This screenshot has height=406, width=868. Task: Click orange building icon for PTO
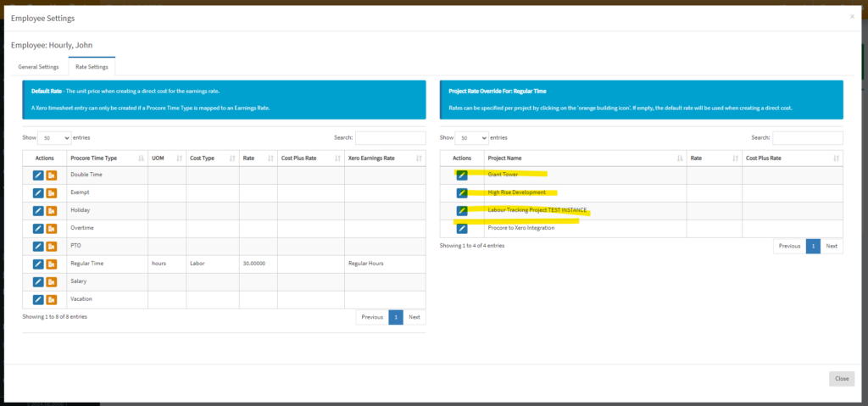coord(52,246)
